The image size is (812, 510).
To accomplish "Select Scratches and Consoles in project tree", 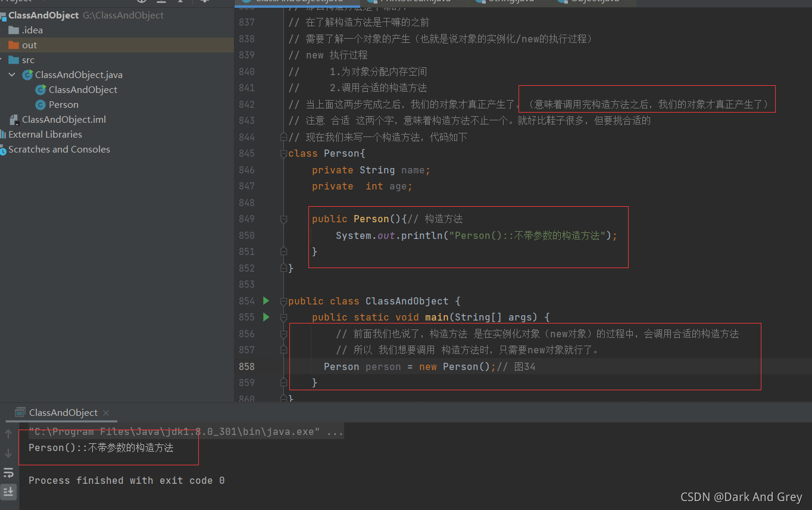I will pyautogui.click(x=59, y=149).
